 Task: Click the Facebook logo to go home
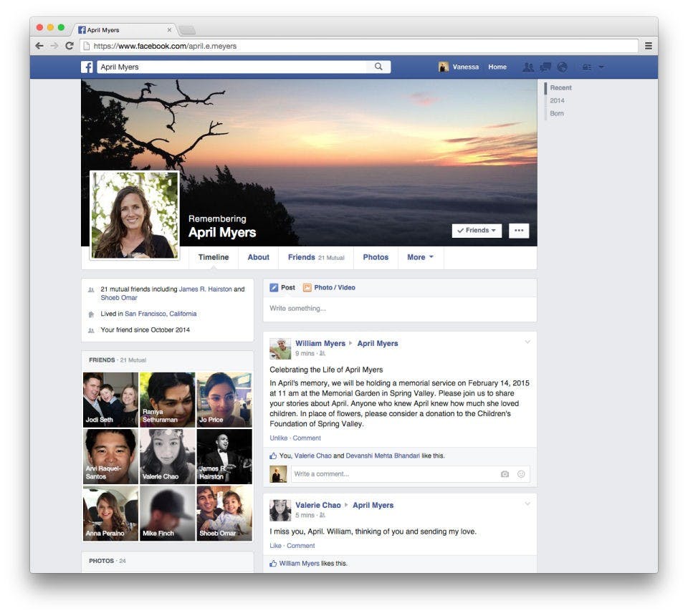click(x=86, y=67)
